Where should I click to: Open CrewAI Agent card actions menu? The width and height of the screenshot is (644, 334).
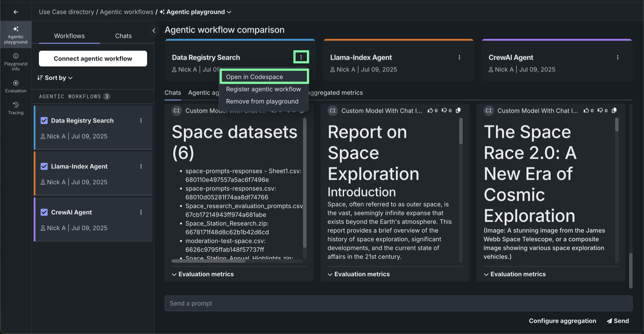617,57
